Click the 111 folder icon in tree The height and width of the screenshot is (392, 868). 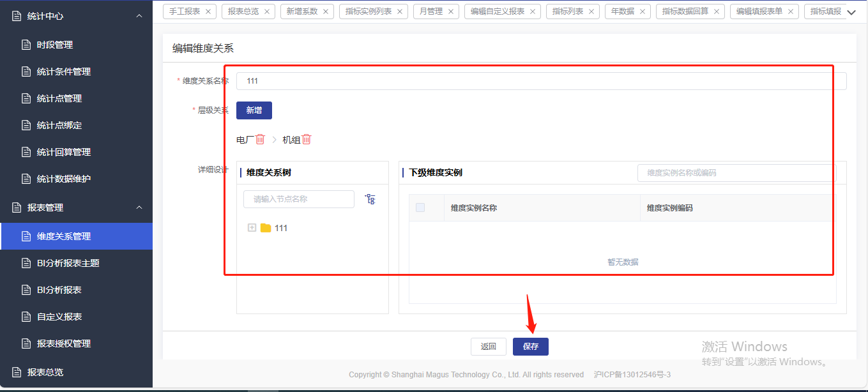click(266, 228)
